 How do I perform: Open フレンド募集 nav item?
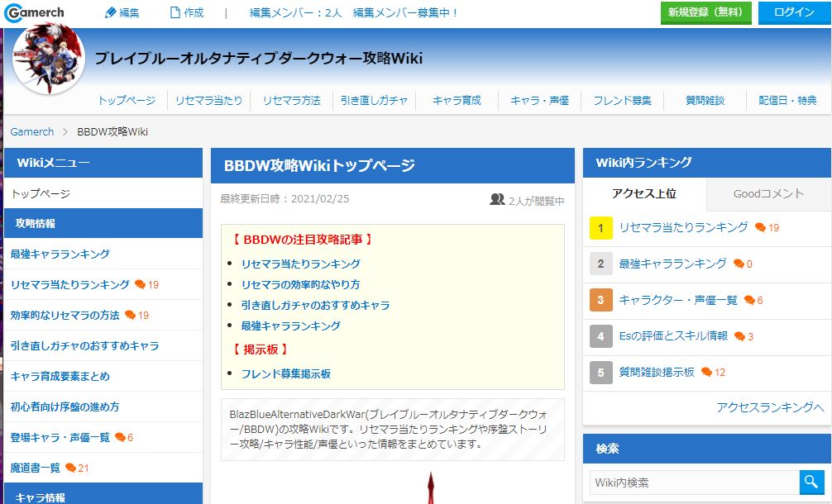pyautogui.click(x=623, y=100)
